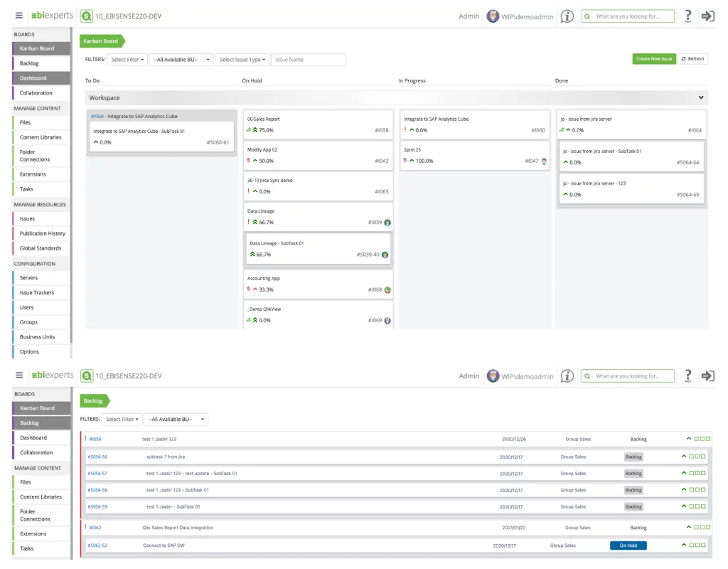Click the demoadmin user avatar in the Backlog view

tap(493, 376)
